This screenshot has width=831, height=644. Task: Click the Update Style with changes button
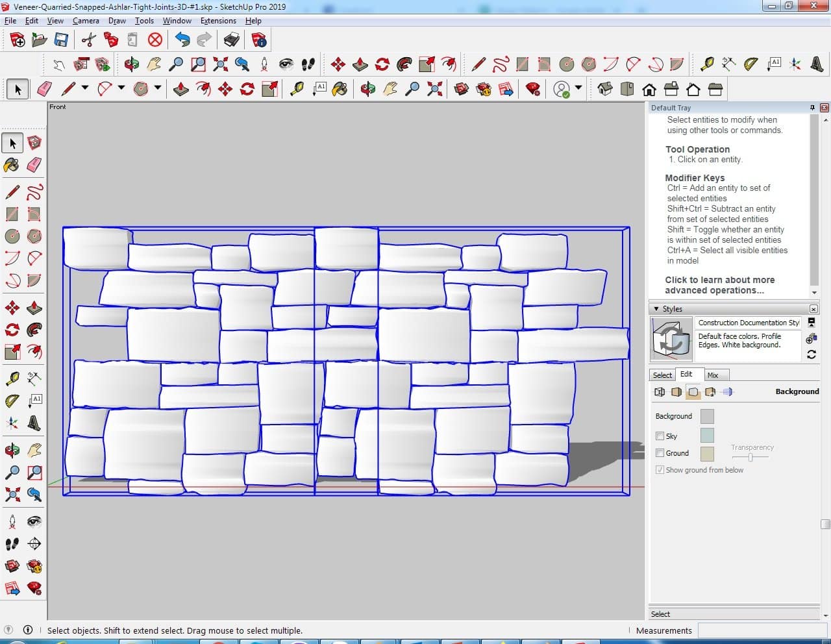[x=812, y=354]
